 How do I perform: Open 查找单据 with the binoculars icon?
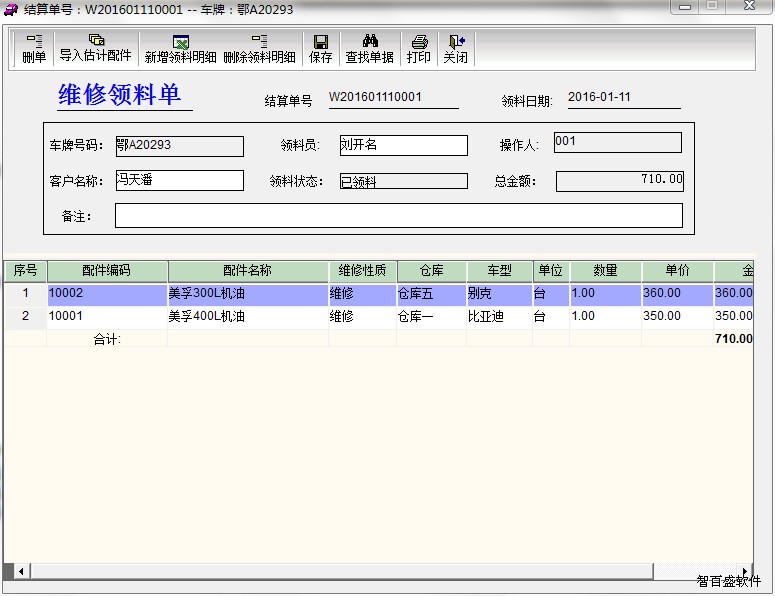[x=370, y=41]
